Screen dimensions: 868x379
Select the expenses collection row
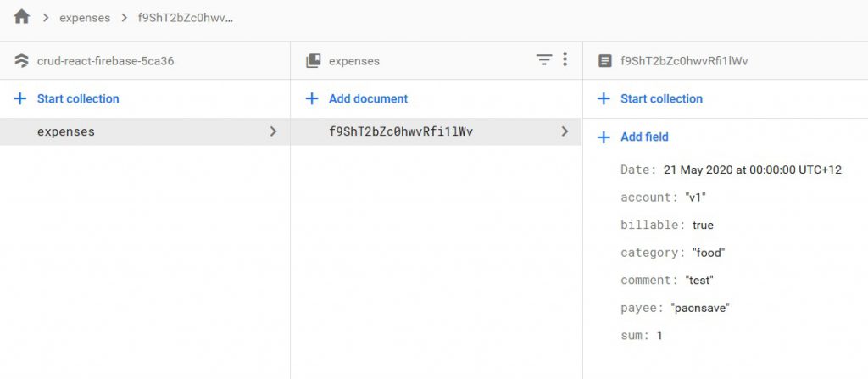(66, 131)
